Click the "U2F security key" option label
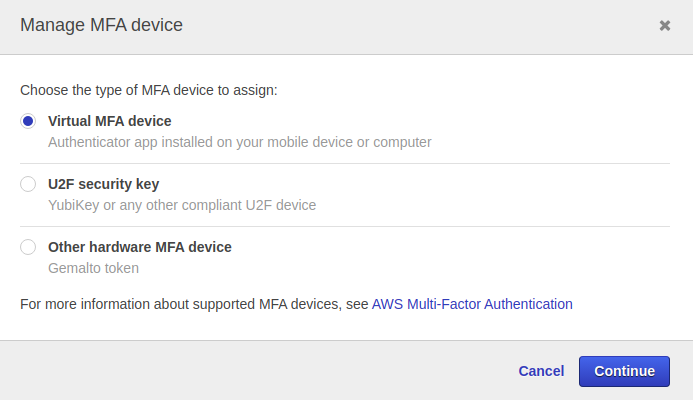 click(x=103, y=184)
